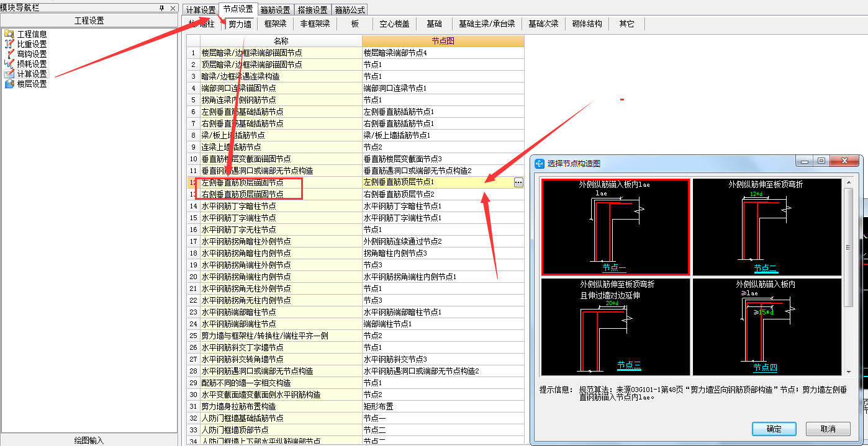
Task: Select the 空心楼盖 category tab
Action: click(394, 24)
